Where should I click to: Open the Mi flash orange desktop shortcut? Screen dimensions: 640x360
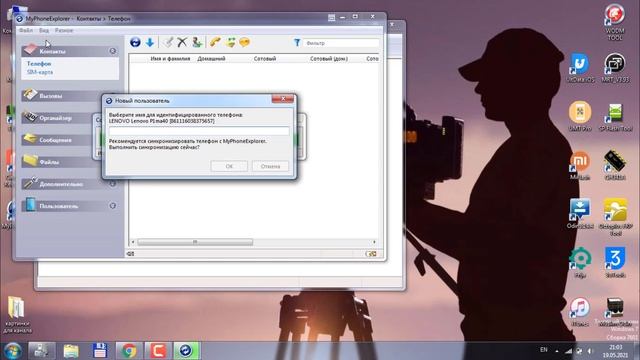pyautogui.click(x=580, y=165)
